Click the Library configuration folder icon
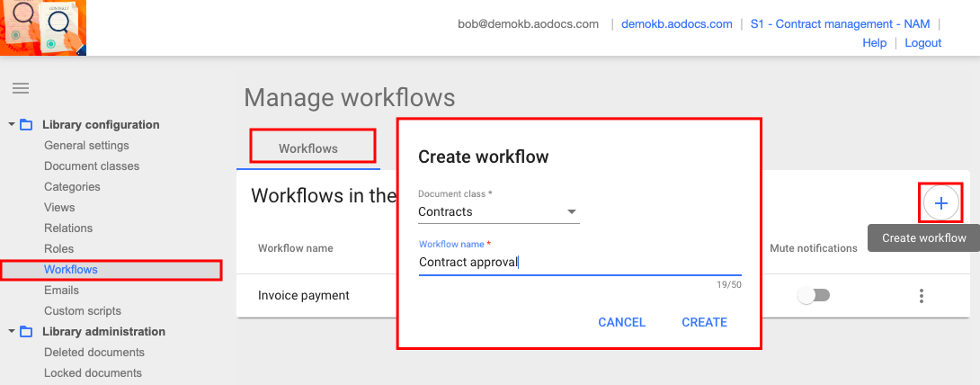The width and height of the screenshot is (980, 385). [x=26, y=125]
